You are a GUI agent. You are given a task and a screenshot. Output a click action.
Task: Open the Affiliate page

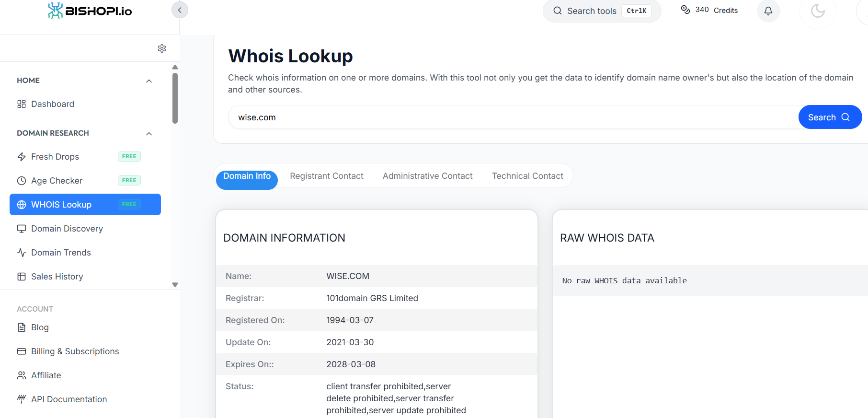click(x=46, y=375)
